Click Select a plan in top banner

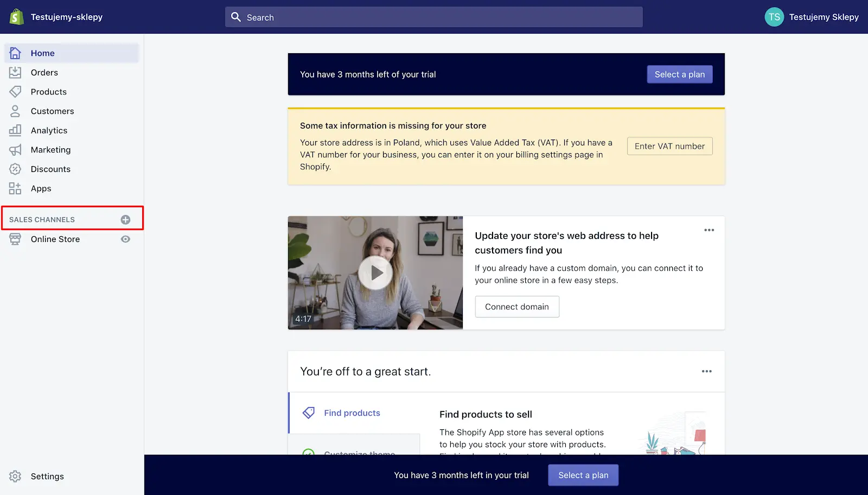680,74
